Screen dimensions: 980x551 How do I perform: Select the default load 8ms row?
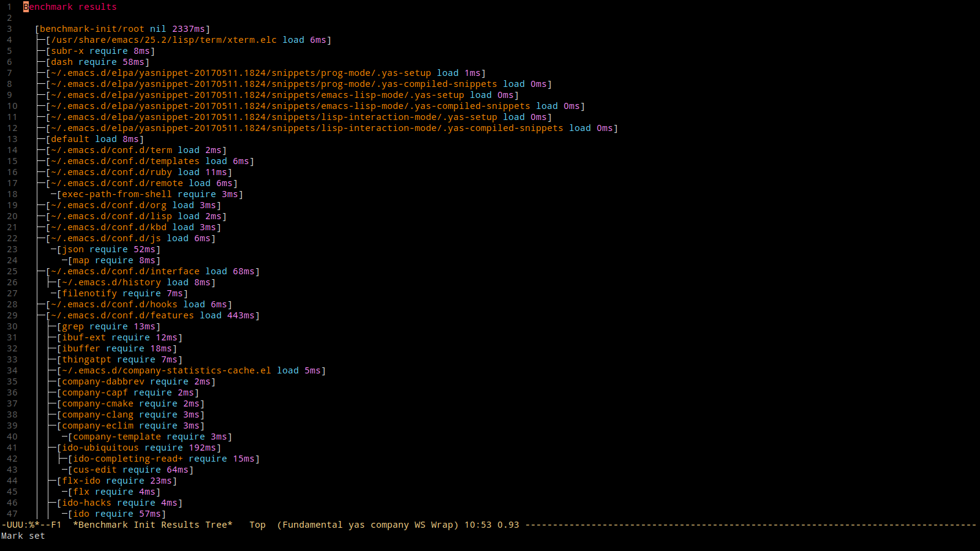[x=95, y=139]
